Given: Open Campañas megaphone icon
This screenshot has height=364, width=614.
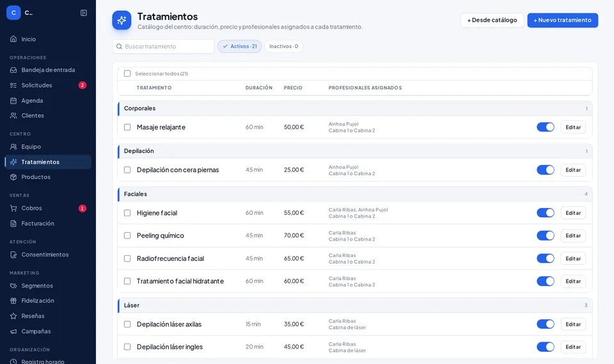Looking at the screenshot, I should [13, 331].
